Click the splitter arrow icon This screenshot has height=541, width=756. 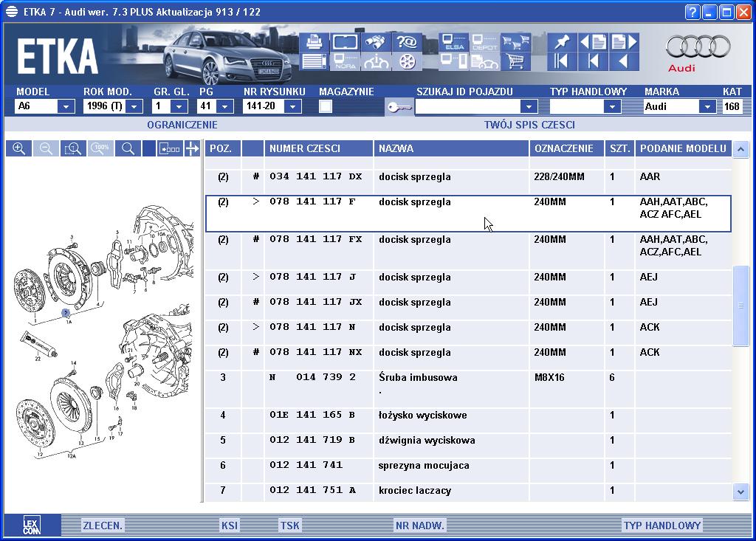193,148
